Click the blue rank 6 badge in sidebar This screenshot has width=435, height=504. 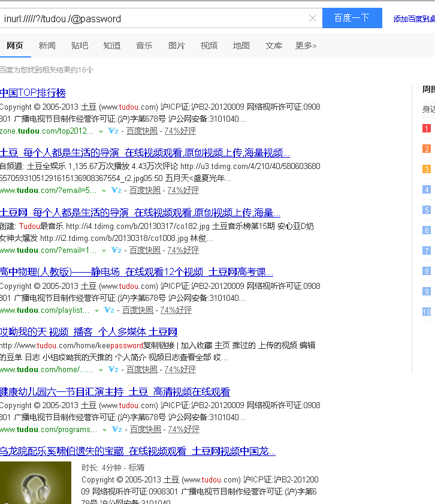click(x=427, y=230)
